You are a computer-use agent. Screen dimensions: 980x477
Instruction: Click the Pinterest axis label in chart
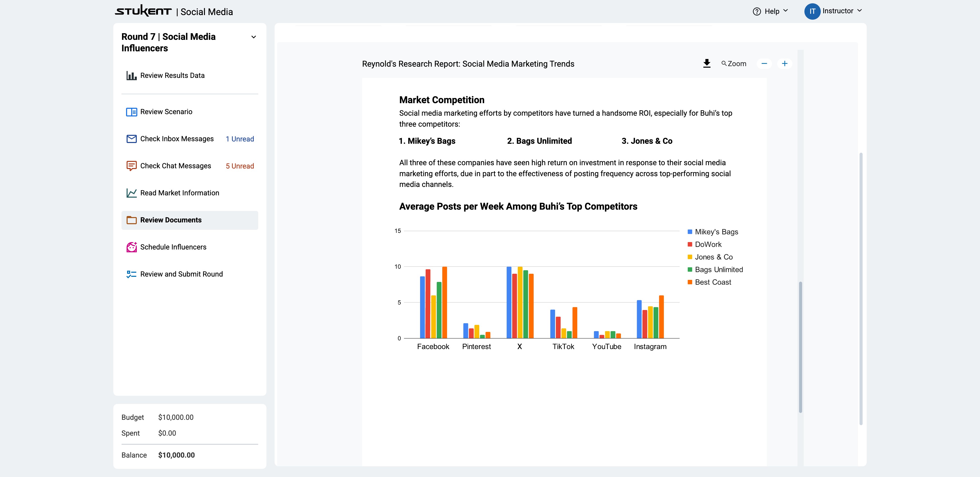[x=476, y=347]
